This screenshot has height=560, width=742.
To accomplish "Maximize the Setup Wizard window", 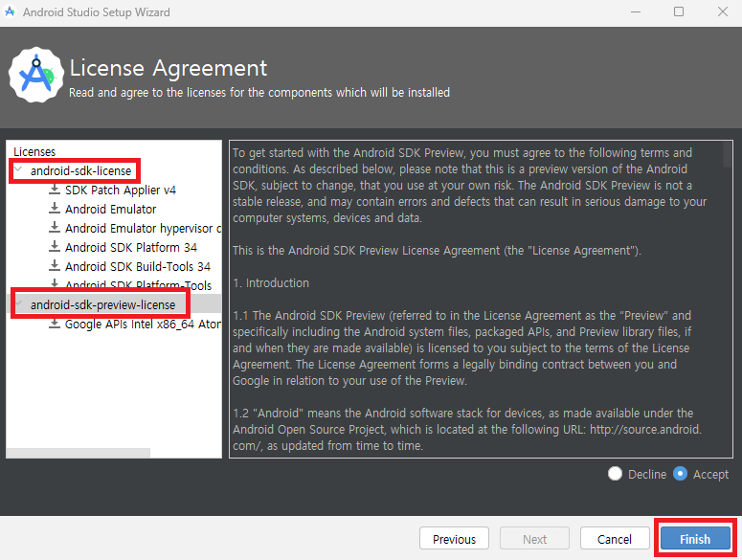I will 679,11.
